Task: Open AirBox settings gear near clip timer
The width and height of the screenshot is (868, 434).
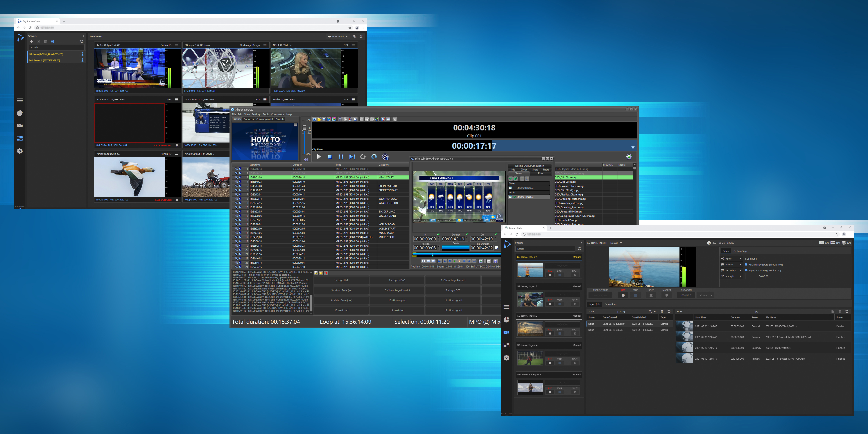Action: (629, 157)
